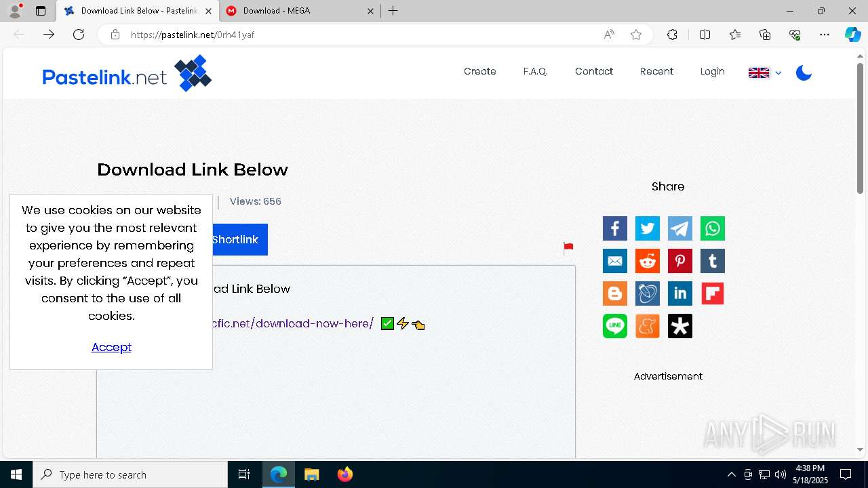Share by email envelope icon
The height and width of the screenshot is (488, 868).
615,261
